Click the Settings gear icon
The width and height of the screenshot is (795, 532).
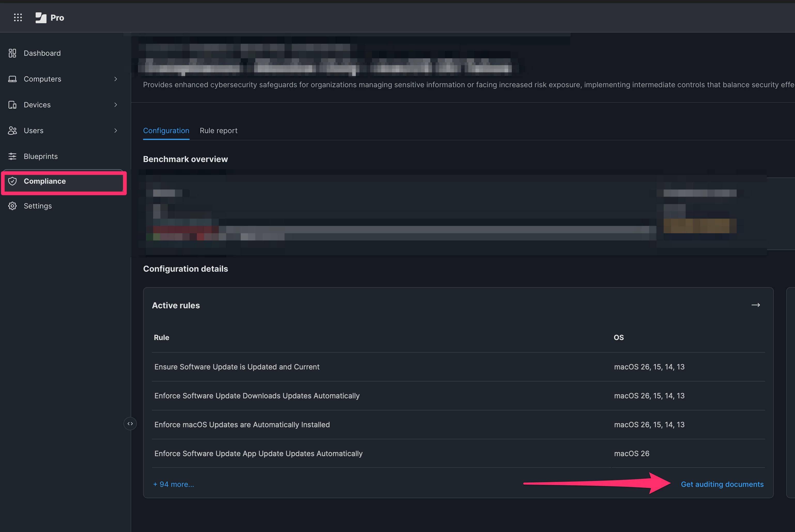pos(13,206)
